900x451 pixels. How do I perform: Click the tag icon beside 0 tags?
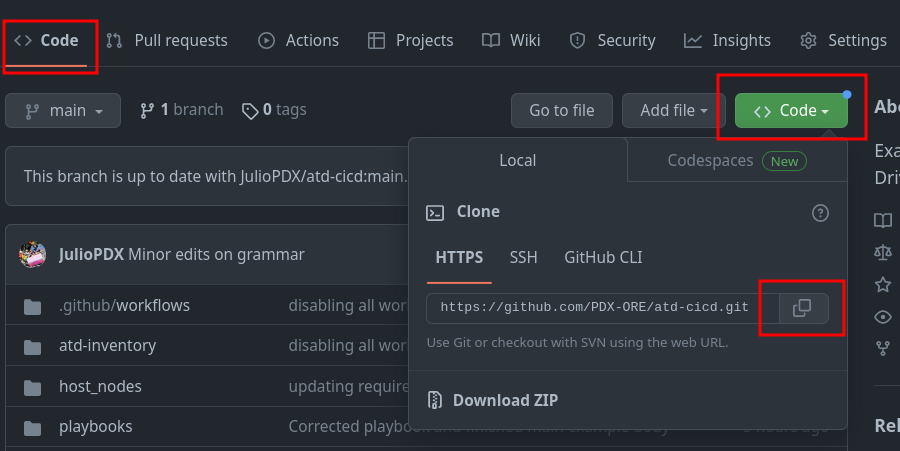(x=250, y=111)
